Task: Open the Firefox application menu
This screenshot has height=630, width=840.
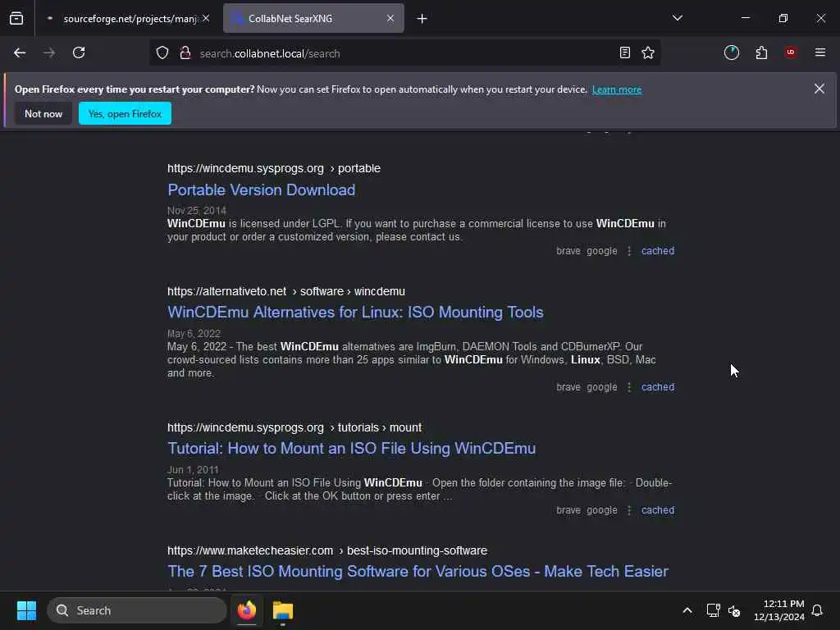Action: pyautogui.click(x=820, y=52)
